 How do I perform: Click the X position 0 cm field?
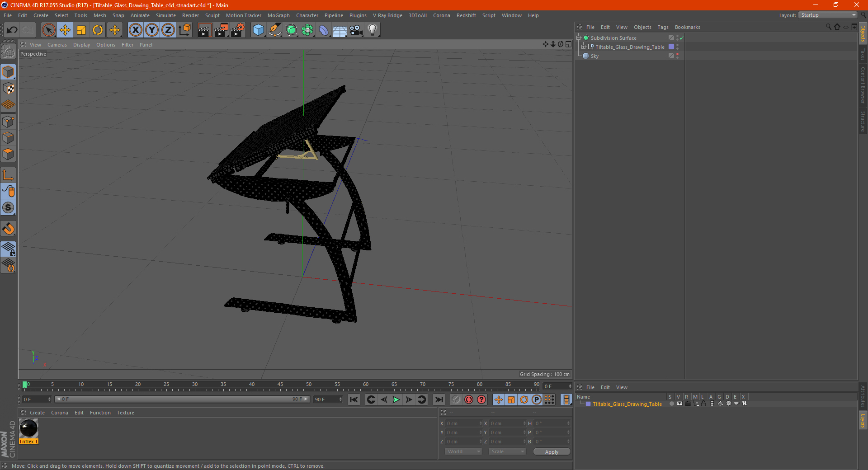click(x=464, y=423)
